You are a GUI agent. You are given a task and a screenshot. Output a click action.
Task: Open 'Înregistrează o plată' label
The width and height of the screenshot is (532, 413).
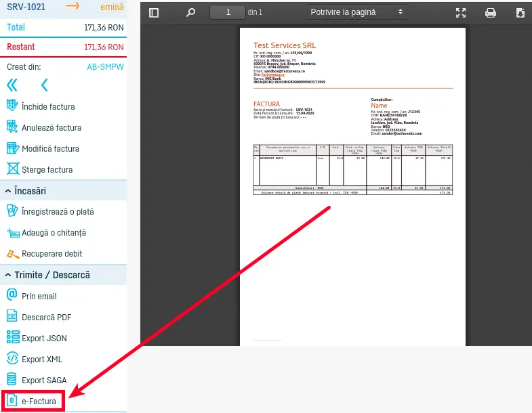pyautogui.click(x=58, y=212)
